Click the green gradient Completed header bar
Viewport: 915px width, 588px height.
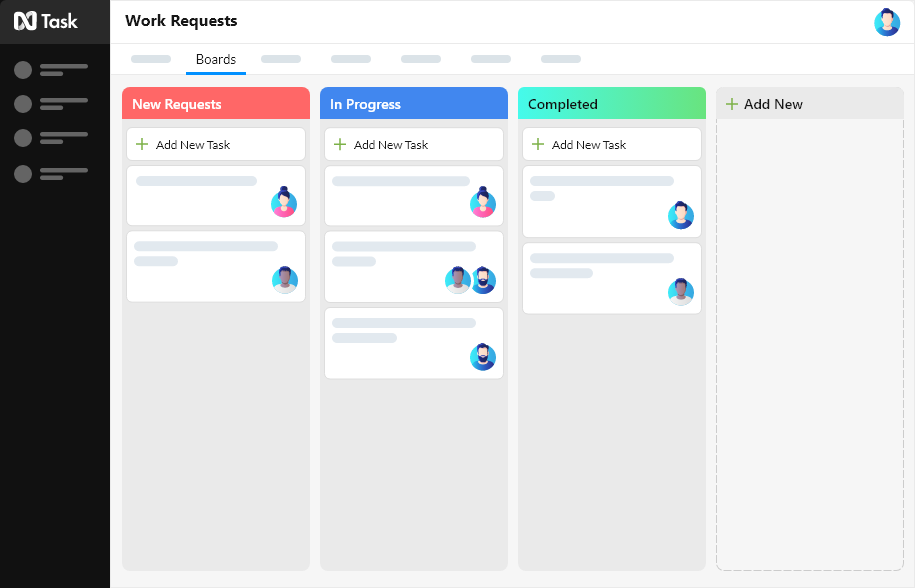(x=611, y=103)
